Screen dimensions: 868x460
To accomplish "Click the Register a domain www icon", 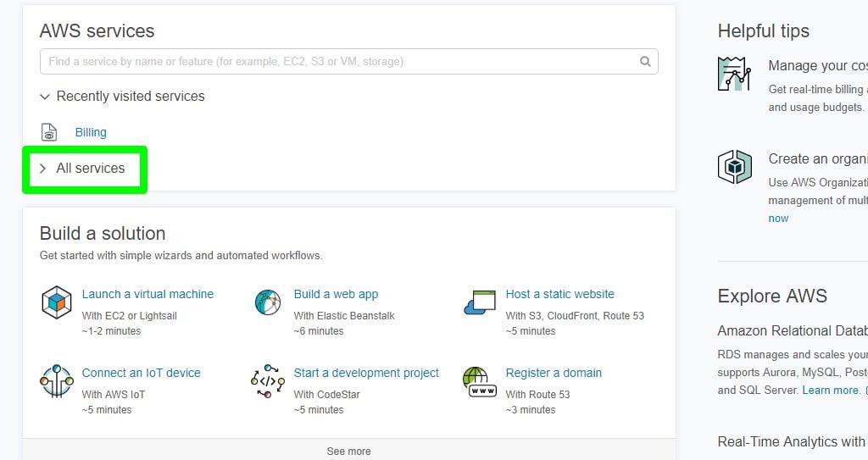I will 479,382.
